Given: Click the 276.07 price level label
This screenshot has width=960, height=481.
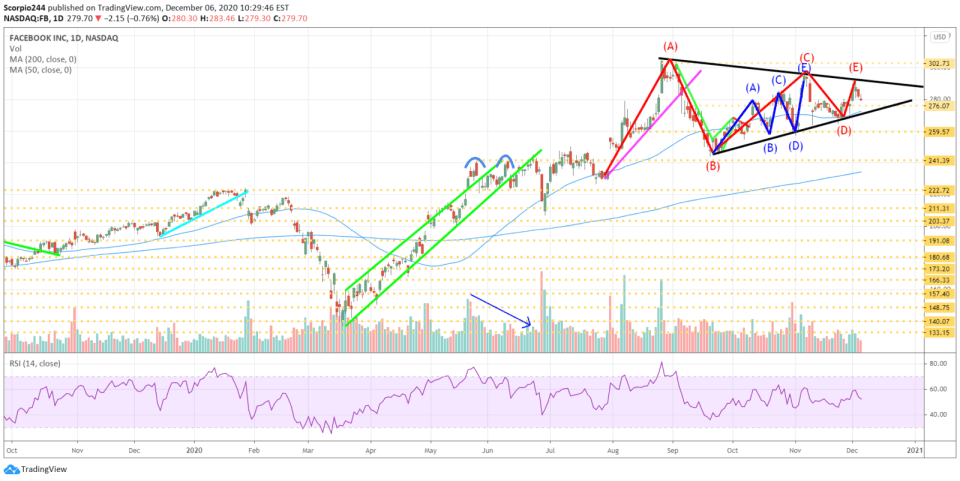Looking at the screenshot, I should (x=939, y=106).
